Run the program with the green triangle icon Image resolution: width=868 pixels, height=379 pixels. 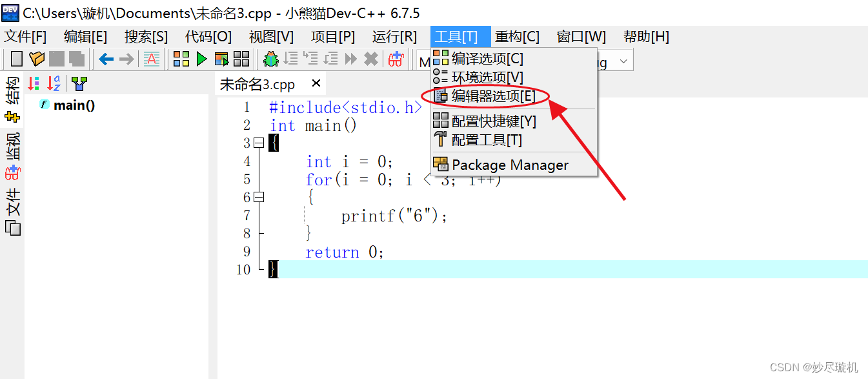(201, 59)
